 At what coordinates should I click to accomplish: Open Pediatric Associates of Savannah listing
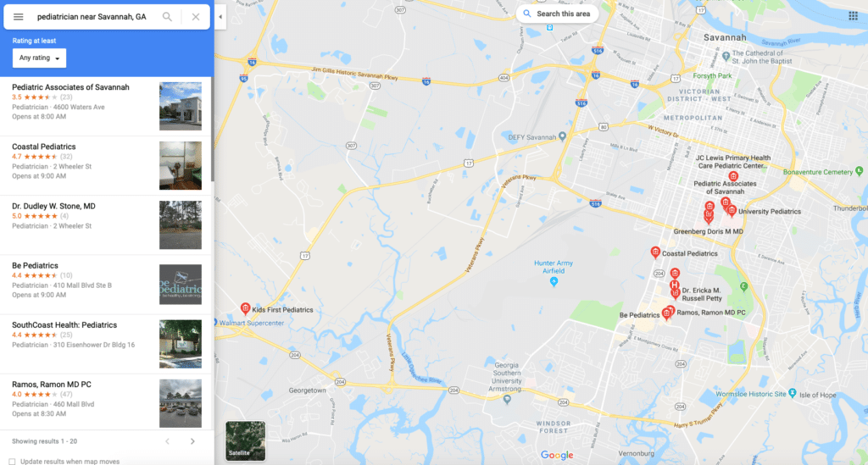[105, 106]
